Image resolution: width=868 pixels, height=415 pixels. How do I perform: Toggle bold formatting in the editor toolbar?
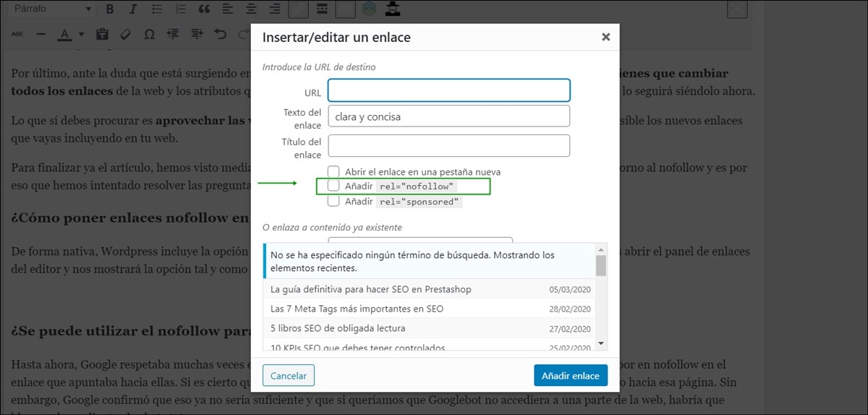click(x=110, y=9)
